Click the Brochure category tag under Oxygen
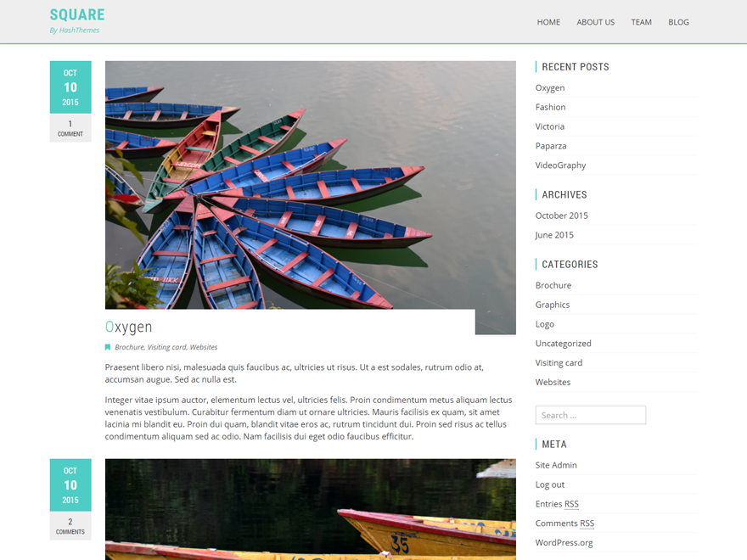 click(x=129, y=347)
